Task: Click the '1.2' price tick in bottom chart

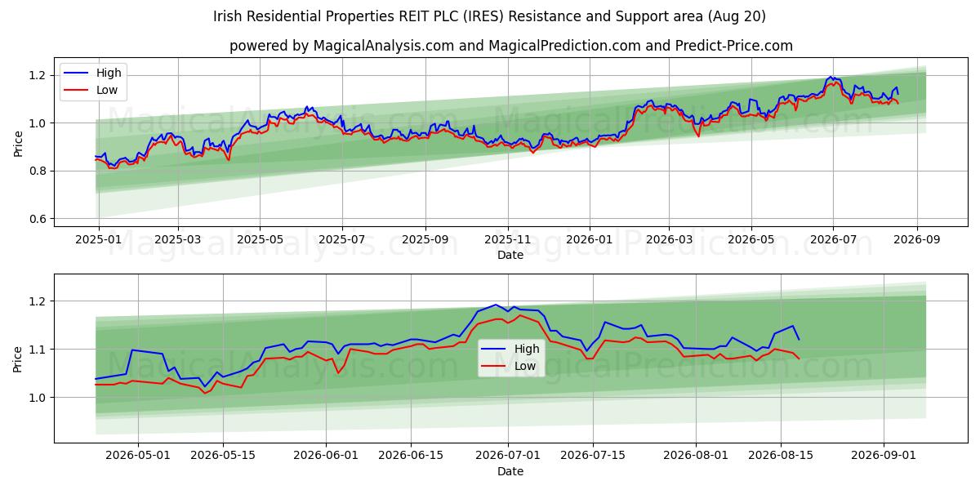Action: point(40,301)
